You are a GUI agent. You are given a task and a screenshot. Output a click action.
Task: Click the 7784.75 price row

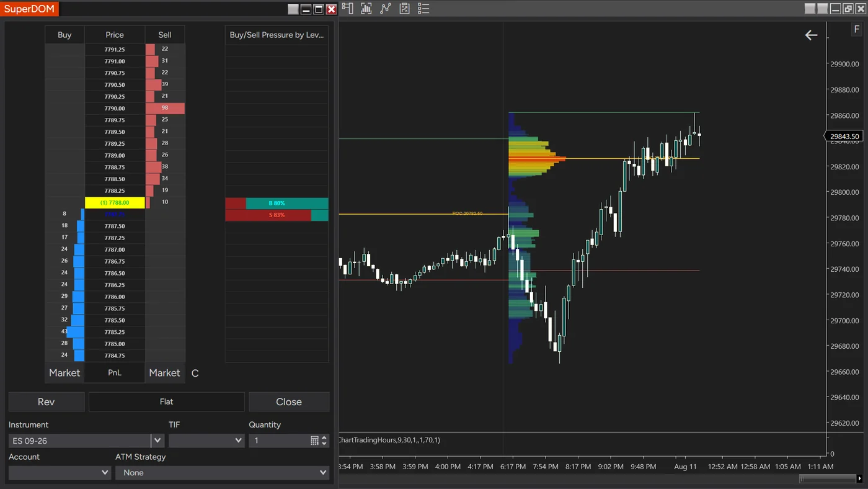pos(115,356)
